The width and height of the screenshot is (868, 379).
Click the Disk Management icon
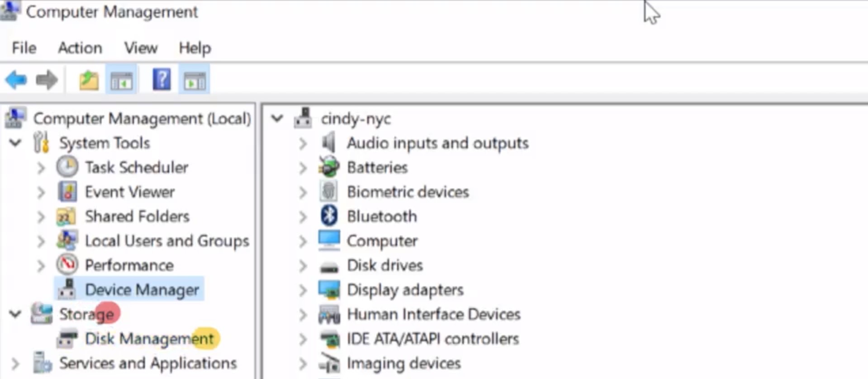67,339
